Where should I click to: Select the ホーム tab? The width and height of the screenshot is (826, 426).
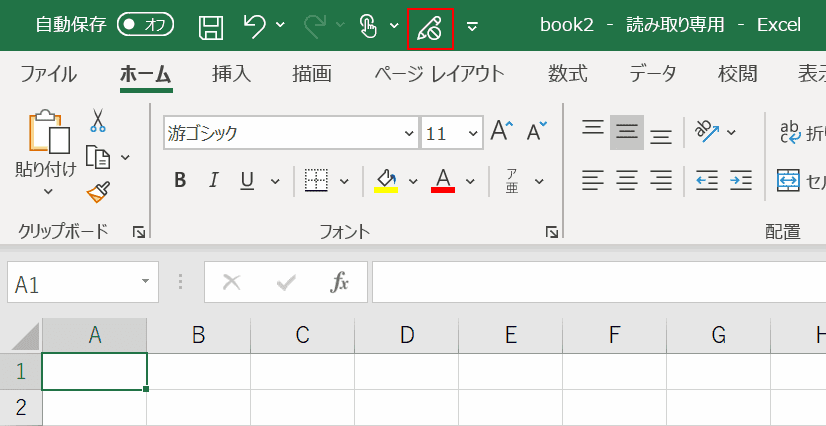tap(146, 74)
